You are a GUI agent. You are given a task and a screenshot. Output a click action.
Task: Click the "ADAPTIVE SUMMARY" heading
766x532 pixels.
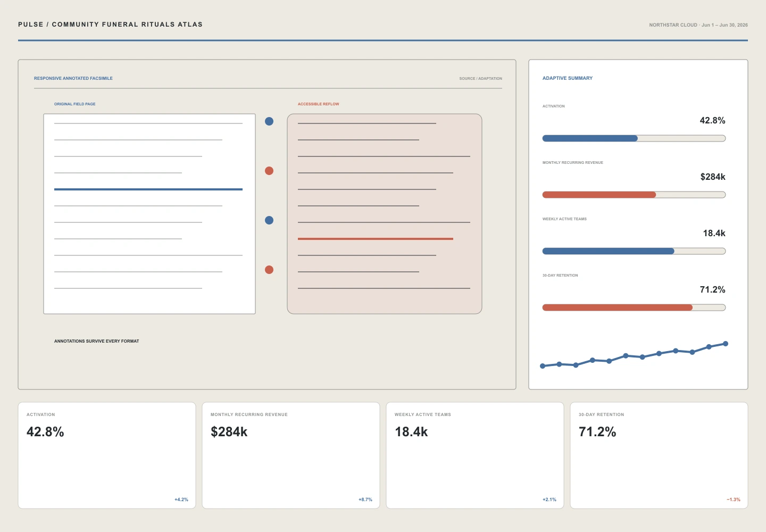[568, 78]
